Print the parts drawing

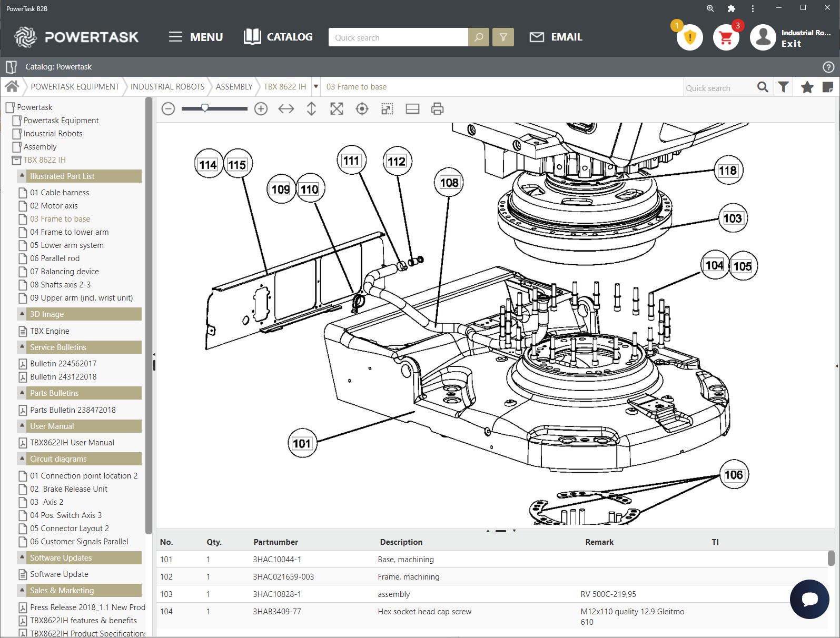tap(437, 109)
